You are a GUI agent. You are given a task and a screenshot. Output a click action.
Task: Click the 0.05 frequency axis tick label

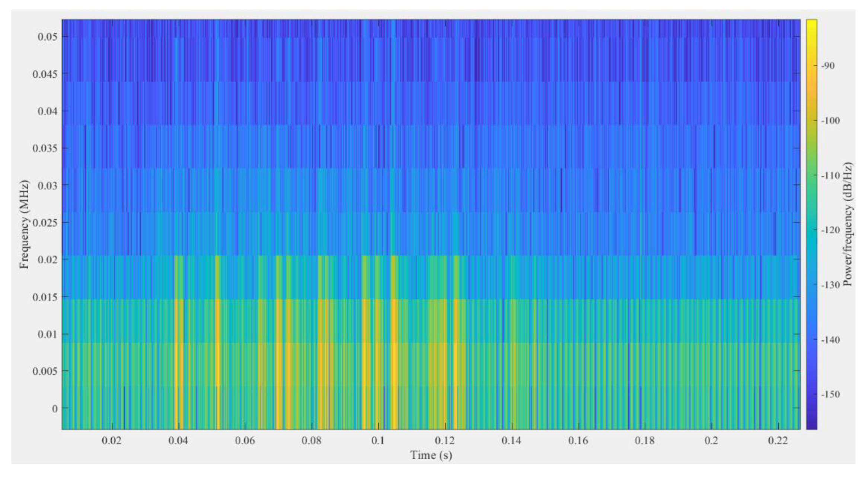(47, 36)
